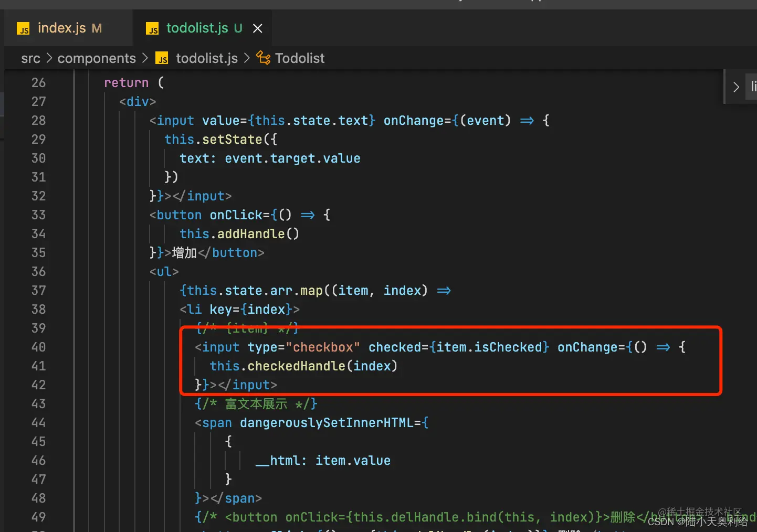The height and width of the screenshot is (532, 757).
Task: Expand the collapsed side panel arrow
Action: pyautogui.click(x=736, y=87)
